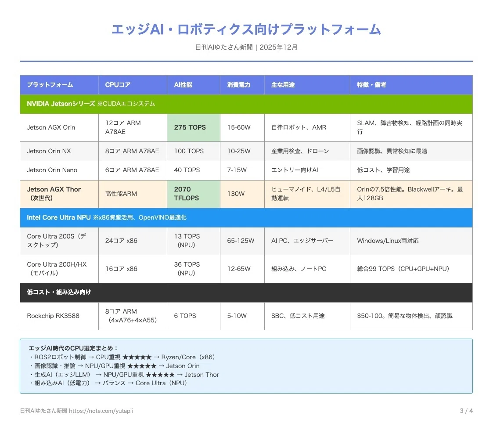Click the SBC、低コスト用途 cell
This screenshot has height=448, width=493.
click(307, 316)
